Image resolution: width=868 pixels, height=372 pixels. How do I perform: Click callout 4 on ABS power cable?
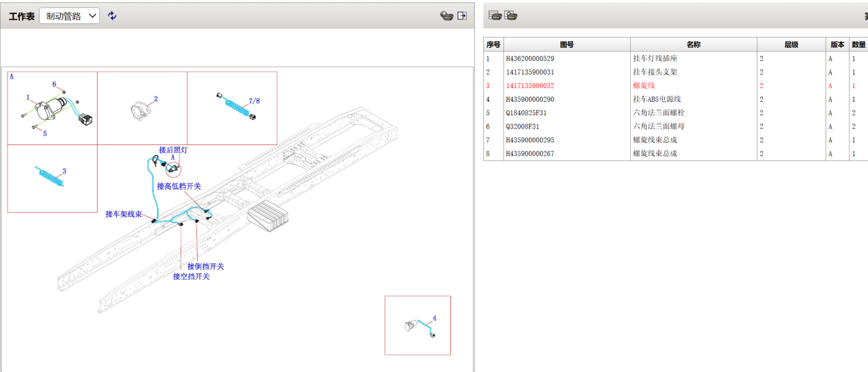pyautogui.click(x=435, y=318)
